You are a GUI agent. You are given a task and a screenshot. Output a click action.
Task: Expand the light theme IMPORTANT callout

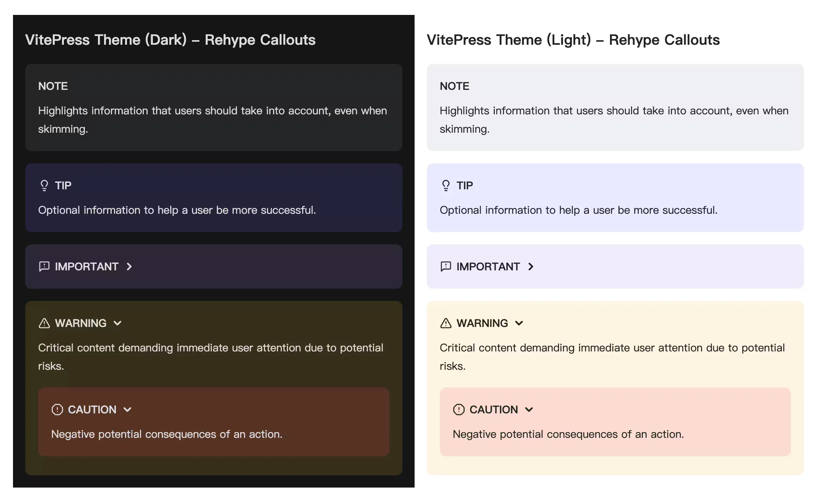tap(531, 267)
